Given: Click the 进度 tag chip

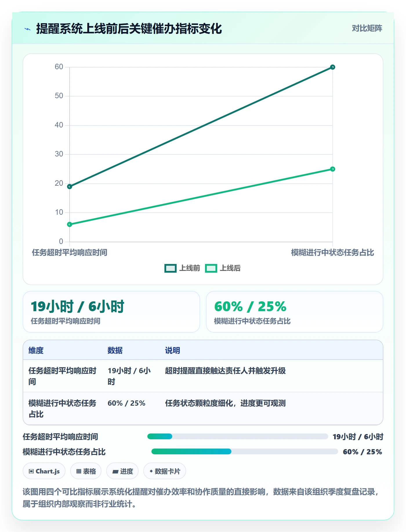Looking at the screenshot, I should (122, 471).
